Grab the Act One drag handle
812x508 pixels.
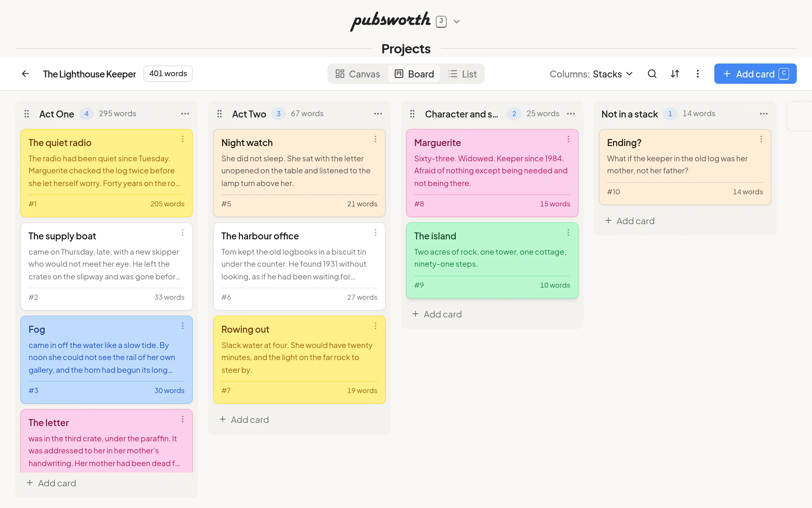click(x=27, y=114)
